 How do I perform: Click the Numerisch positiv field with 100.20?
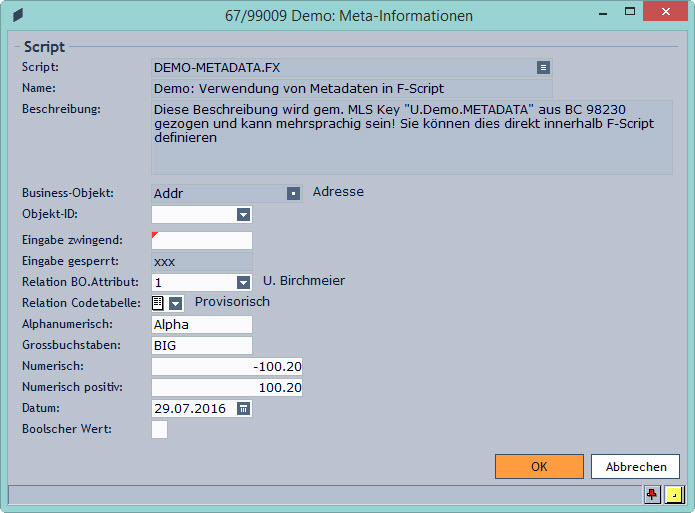(227, 388)
